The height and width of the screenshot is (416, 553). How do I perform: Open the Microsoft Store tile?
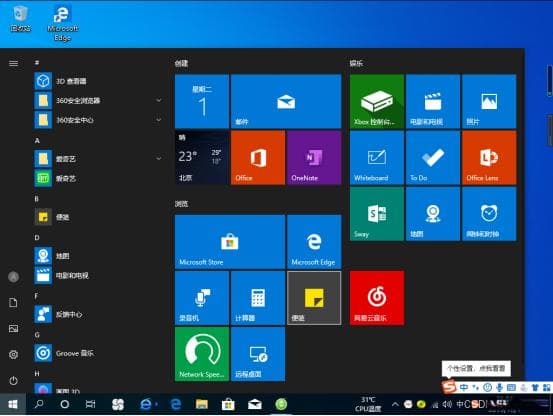click(x=230, y=242)
